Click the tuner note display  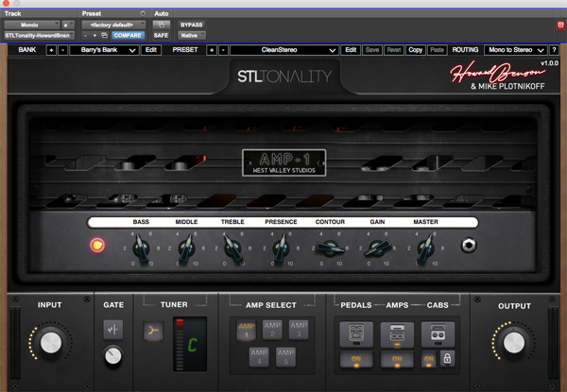coord(190,345)
